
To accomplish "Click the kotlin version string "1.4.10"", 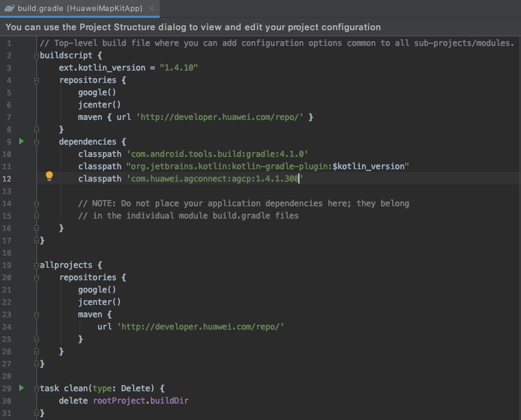I will click(x=179, y=68).
